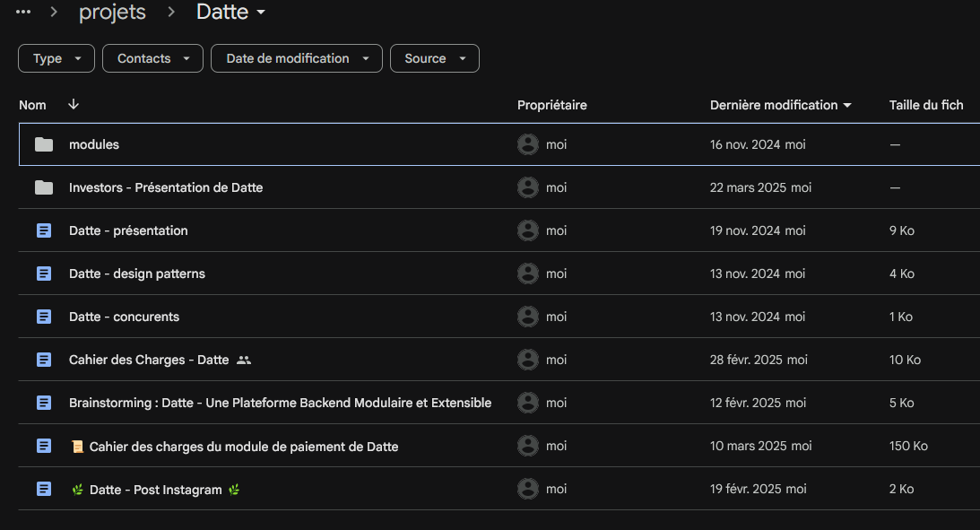Go to the projets breadcrumb folder

coord(112,13)
